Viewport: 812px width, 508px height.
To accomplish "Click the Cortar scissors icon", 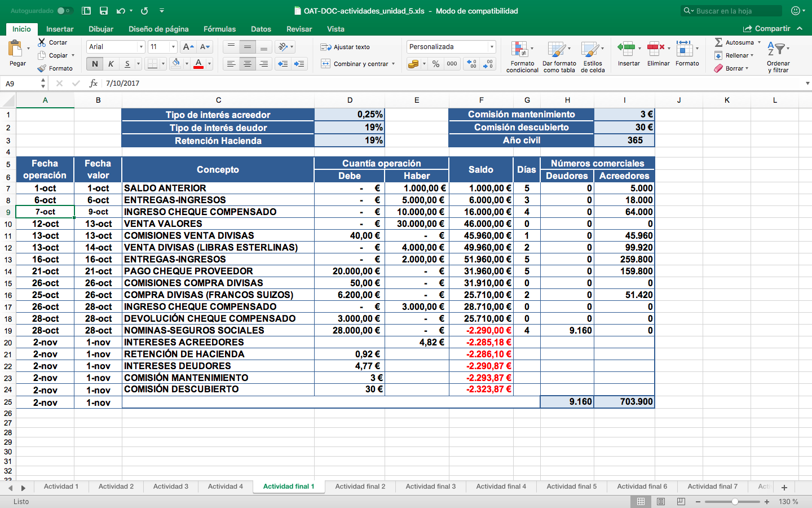I will 42,42.
